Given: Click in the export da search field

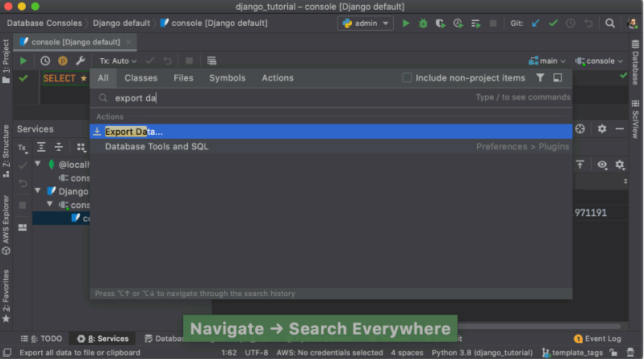Looking at the screenshot, I should coord(287,98).
